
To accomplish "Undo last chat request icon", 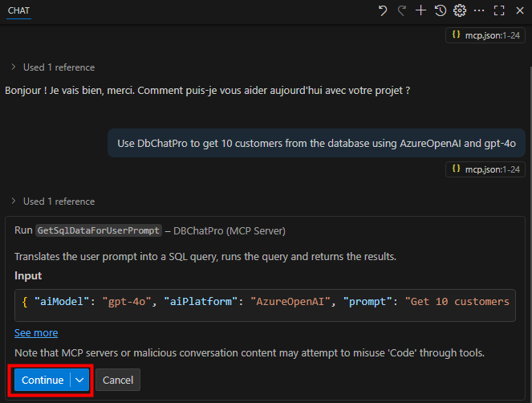I will click(x=383, y=11).
